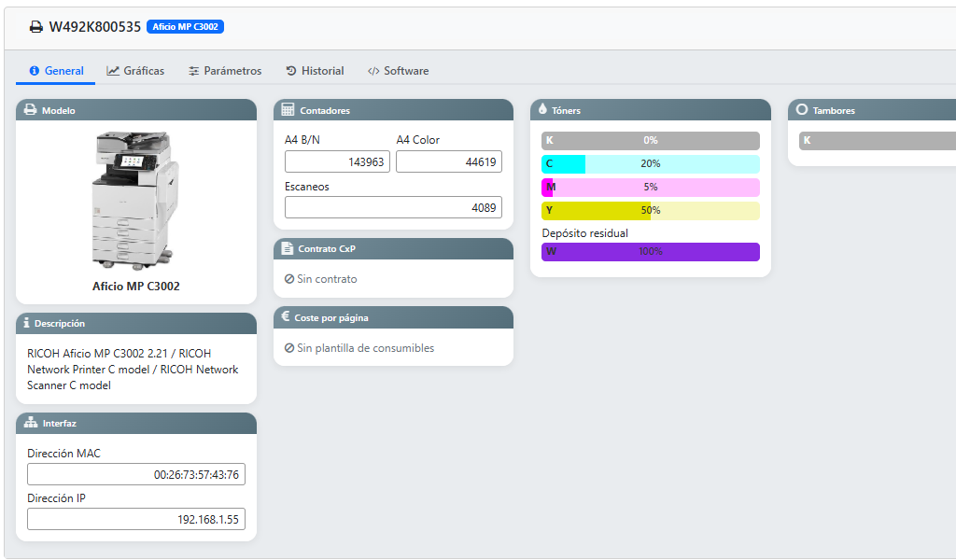Click the A4 Color counter field
956x560 pixels.
[449, 162]
